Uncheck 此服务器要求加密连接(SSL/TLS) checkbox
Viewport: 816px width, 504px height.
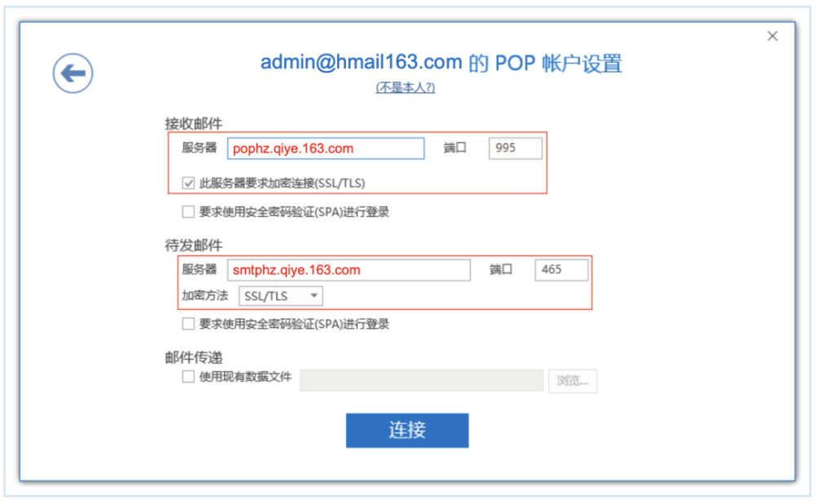pyautogui.click(x=188, y=183)
